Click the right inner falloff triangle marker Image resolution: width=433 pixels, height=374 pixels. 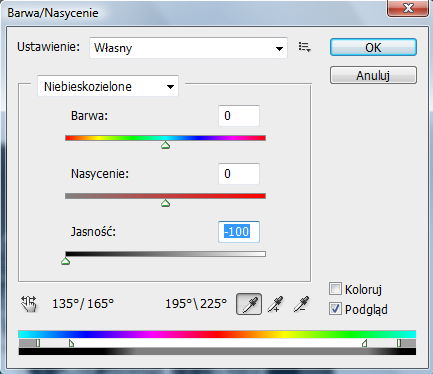point(365,343)
